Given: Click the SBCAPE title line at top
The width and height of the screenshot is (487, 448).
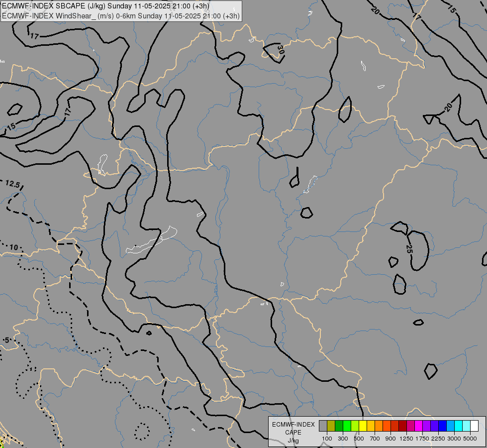Looking at the screenshot, I should tap(105, 6).
